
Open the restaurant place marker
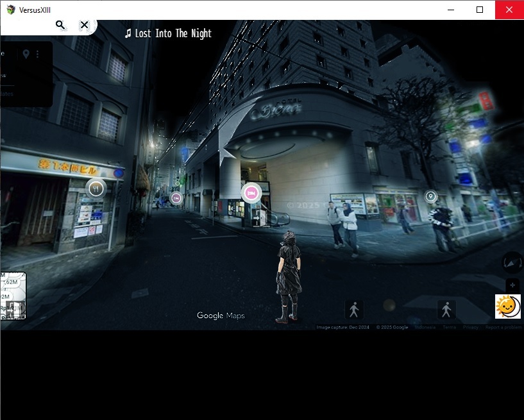coord(96,189)
